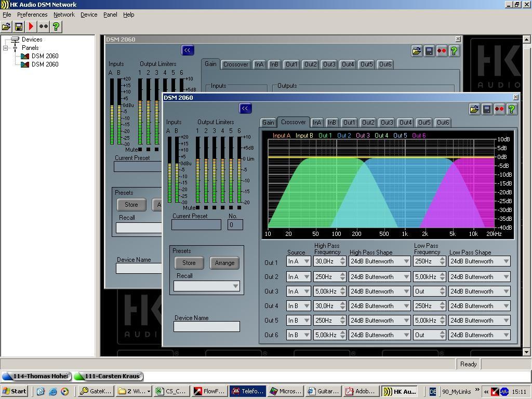Click the Store preset button in front panel
This screenshot has width=532, height=399.
[x=189, y=263]
